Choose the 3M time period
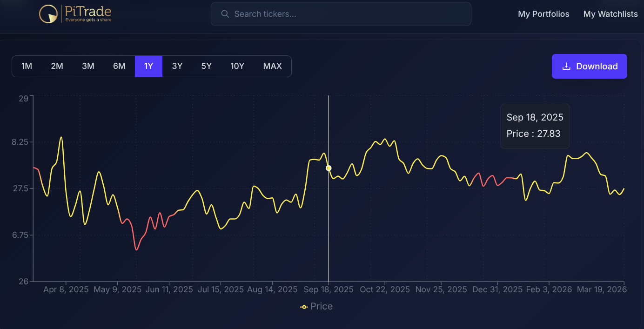 (88, 66)
